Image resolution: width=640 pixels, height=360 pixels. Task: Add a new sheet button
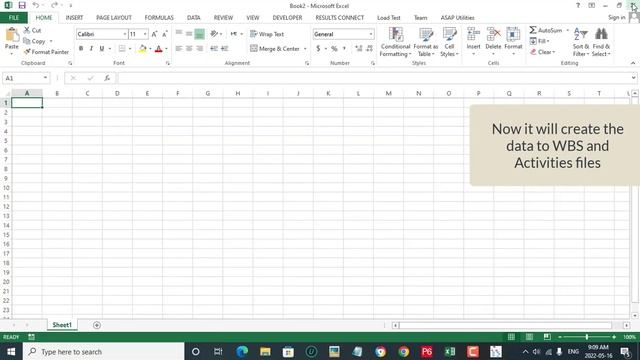pyautogui.click(x=97, y=325)
